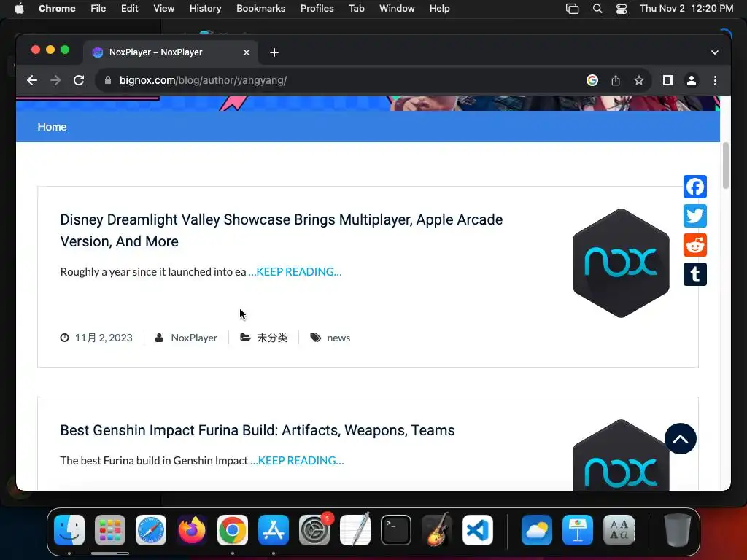The width and height of the screenshot is (747, 560).
Task: Open a new tab
Action: pyautogui.click(x=274, y=52)
